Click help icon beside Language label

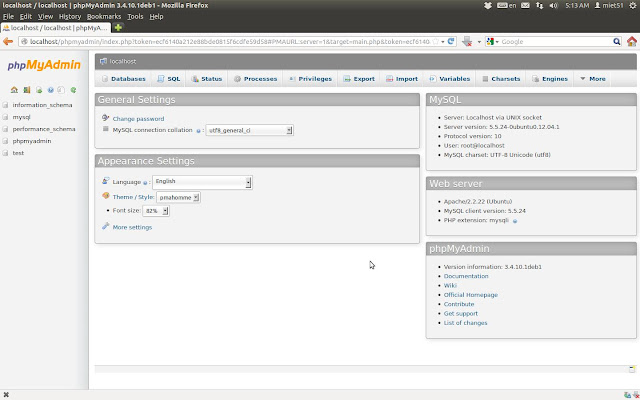coord(145,183)
